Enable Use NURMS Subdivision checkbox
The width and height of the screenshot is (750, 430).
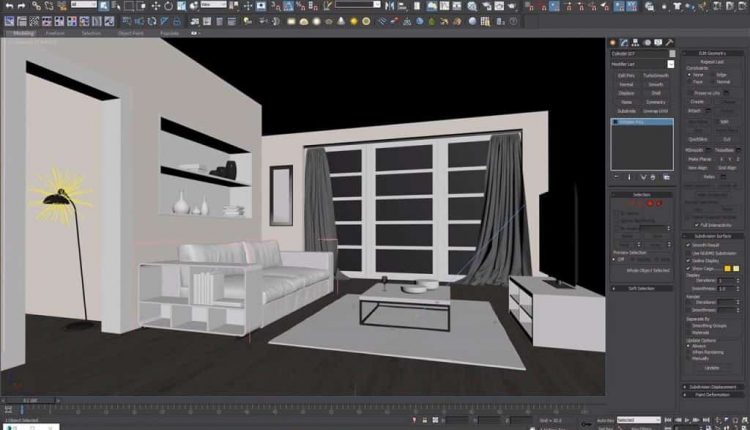688,254
